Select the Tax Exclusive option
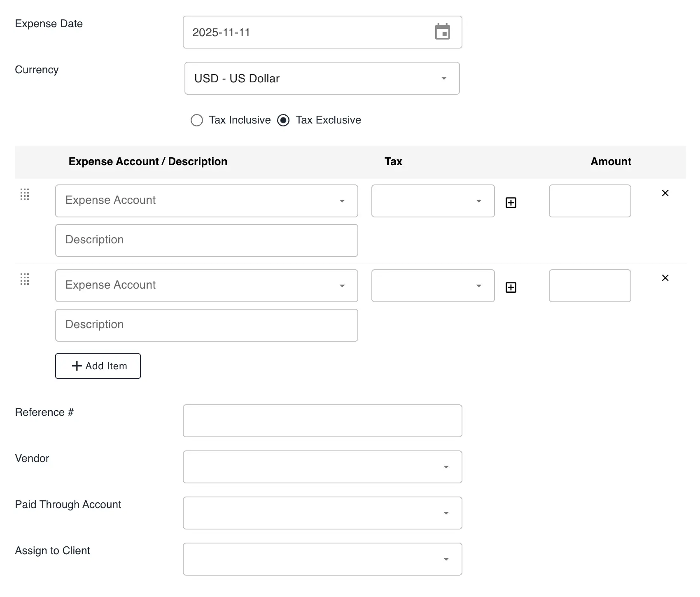The width and height of the screenshot is (700, 597). [x=283, y=120]
